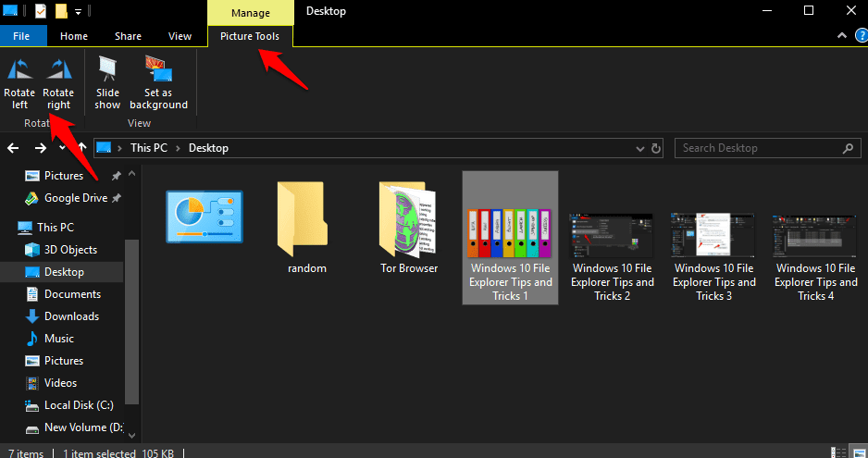Click the Google Drive pin icon

coord(117,198)
